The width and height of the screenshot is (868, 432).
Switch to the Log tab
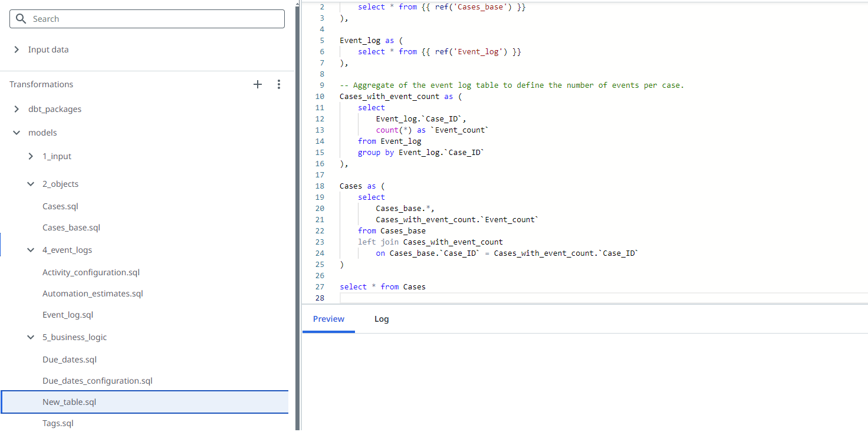click(382, 319)
